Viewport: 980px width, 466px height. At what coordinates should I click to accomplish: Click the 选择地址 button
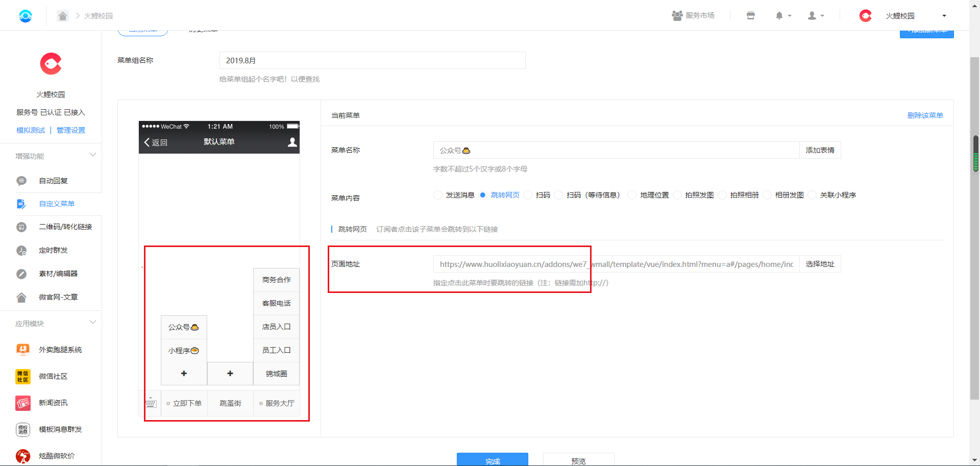820,264
